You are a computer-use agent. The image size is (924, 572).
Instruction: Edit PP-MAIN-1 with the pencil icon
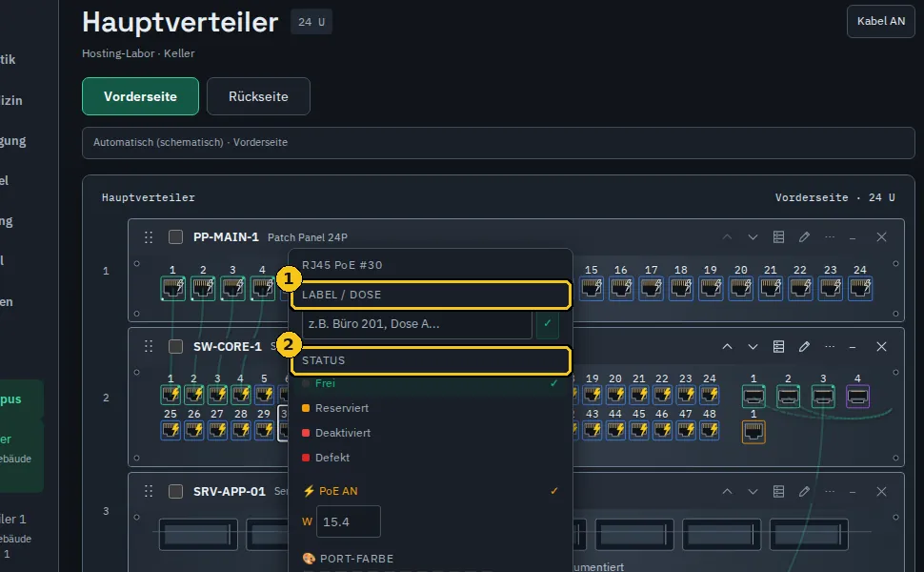pos(804,237)
